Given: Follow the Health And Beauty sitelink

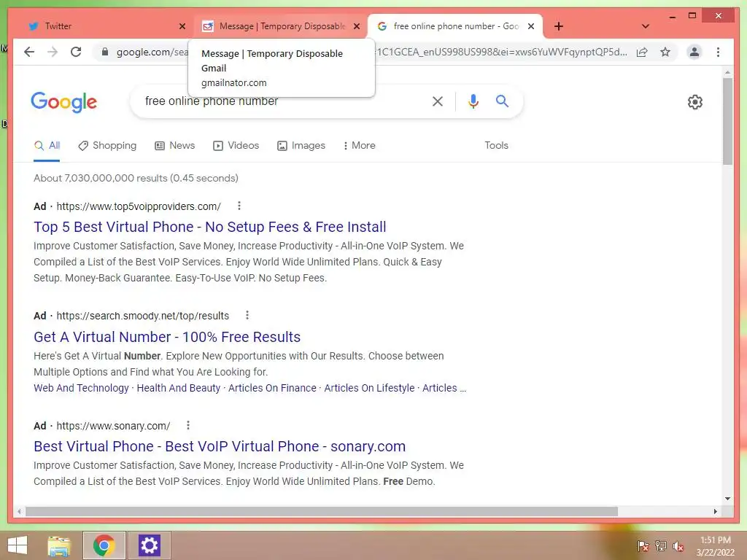Looking at the screenshot, I should 179,388.
